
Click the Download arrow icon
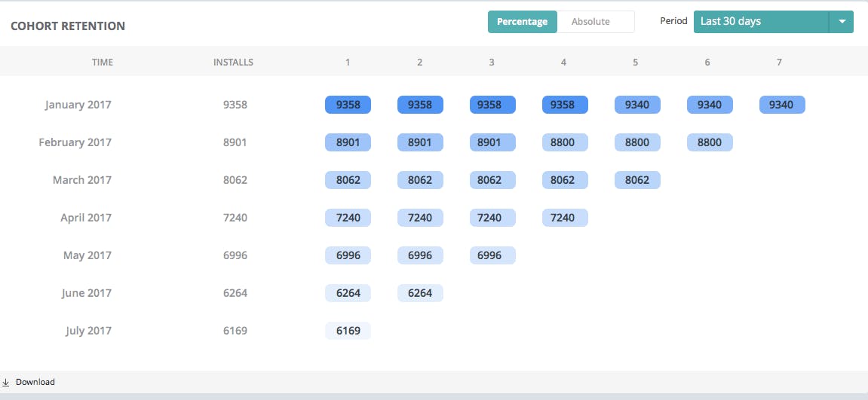(x=6, y=382)
